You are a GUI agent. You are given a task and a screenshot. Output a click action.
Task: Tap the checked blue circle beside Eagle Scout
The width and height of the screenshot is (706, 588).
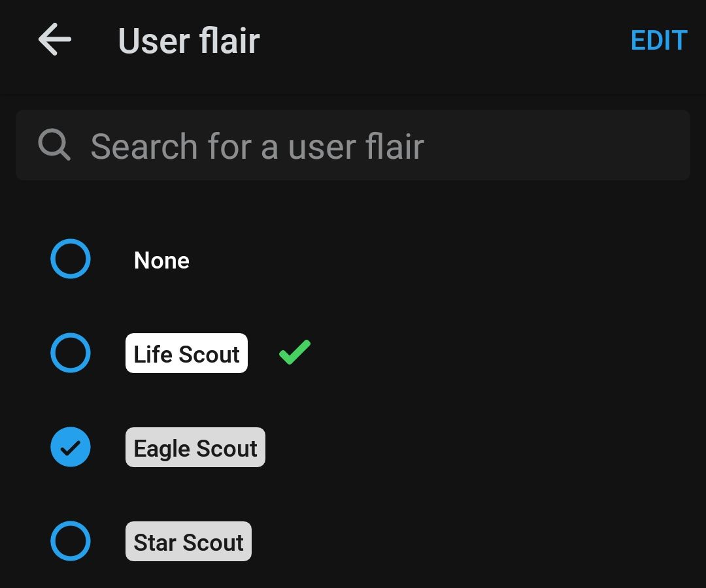tap(70, 447)
